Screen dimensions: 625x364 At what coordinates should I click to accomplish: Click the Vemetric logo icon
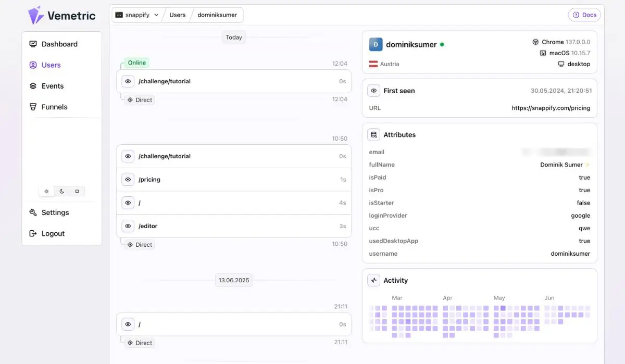pyautogui.click(x=36, y=15)
